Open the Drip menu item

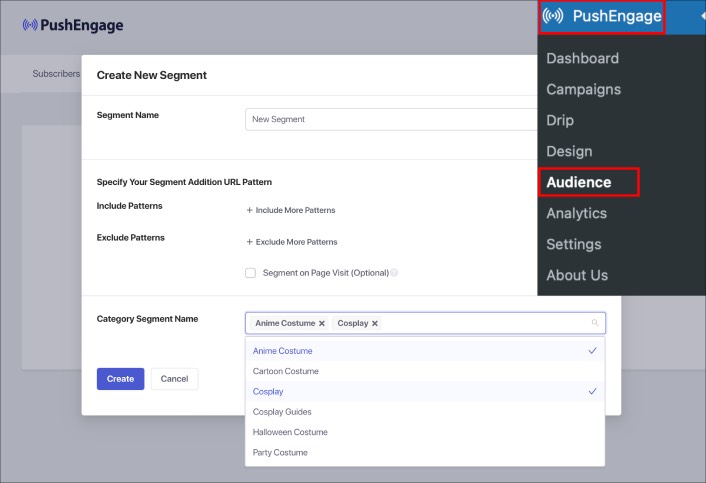[560, 120]
